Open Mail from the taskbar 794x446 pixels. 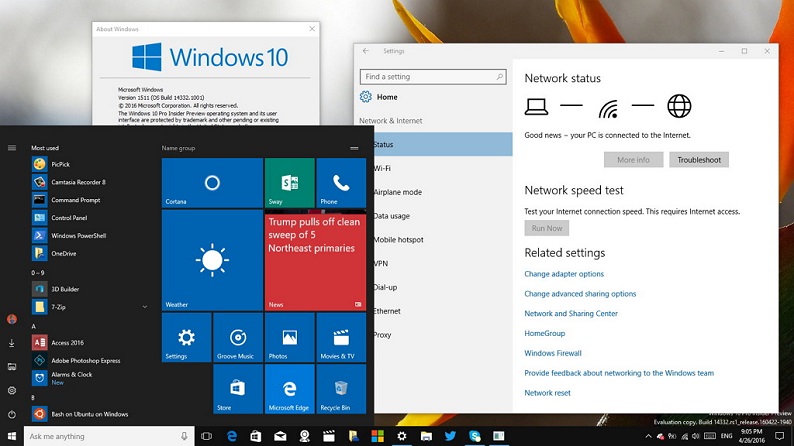click(x=280, y=436)
